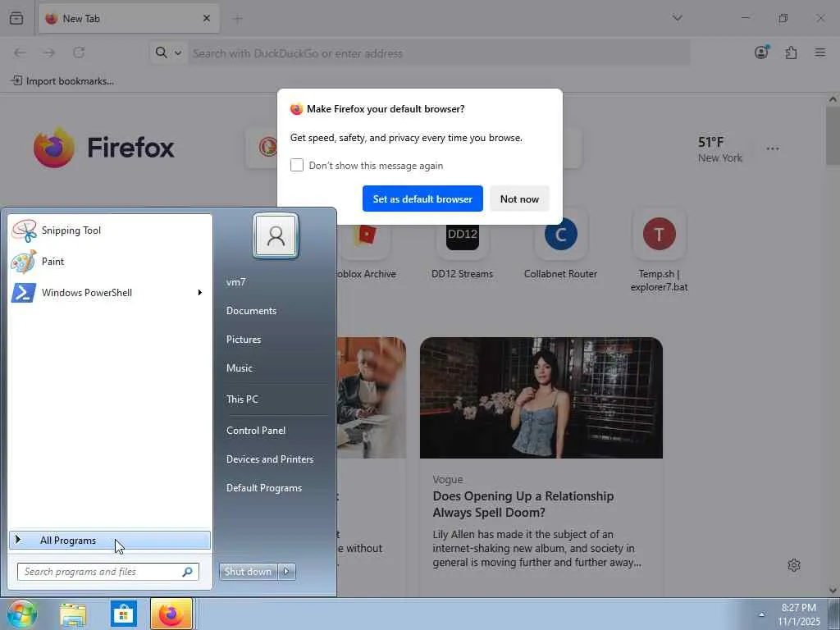This screenshot has width=840, height=630.
Task: Open Microsoft Store from the taskbar
Action: coord(124,614)
